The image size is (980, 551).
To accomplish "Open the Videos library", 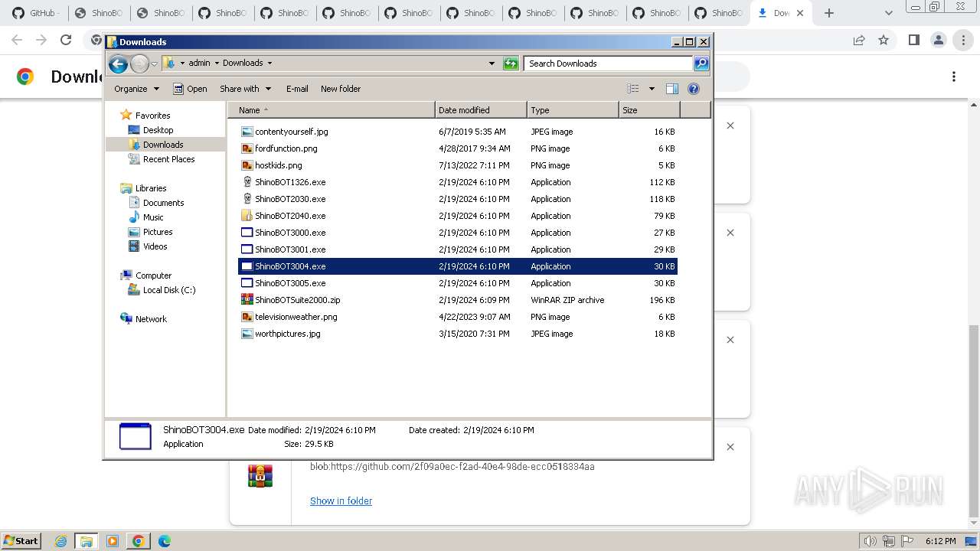I will tap(155, 246).
